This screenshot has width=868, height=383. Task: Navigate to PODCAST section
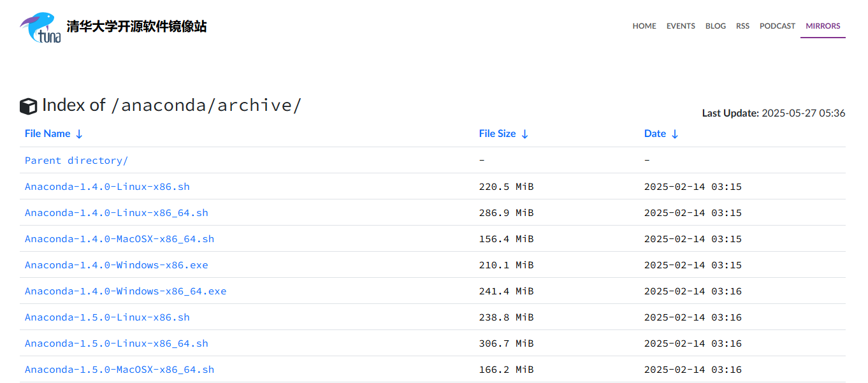tap(777, 26)
